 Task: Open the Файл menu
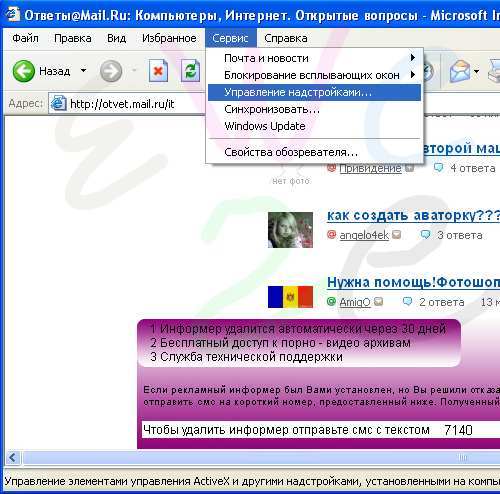[25, 38]
